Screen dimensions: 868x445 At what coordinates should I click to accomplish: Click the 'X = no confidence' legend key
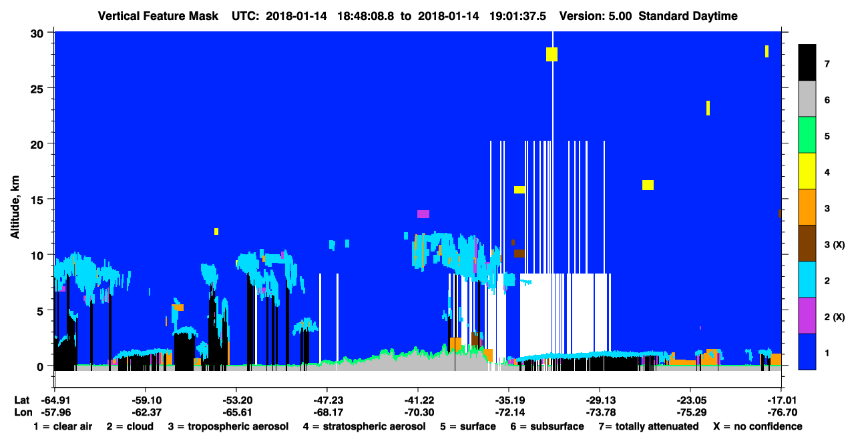[x=758, y=426]
